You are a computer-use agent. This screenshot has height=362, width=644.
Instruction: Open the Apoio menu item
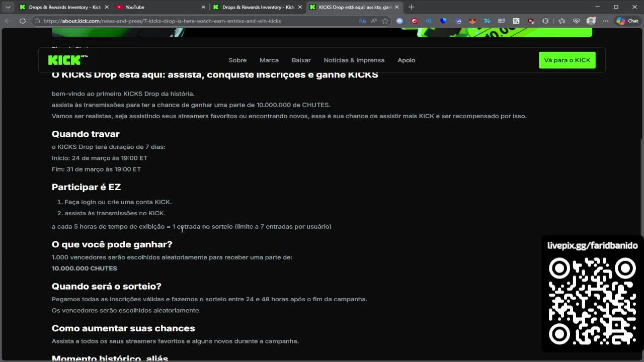(407, 60)
